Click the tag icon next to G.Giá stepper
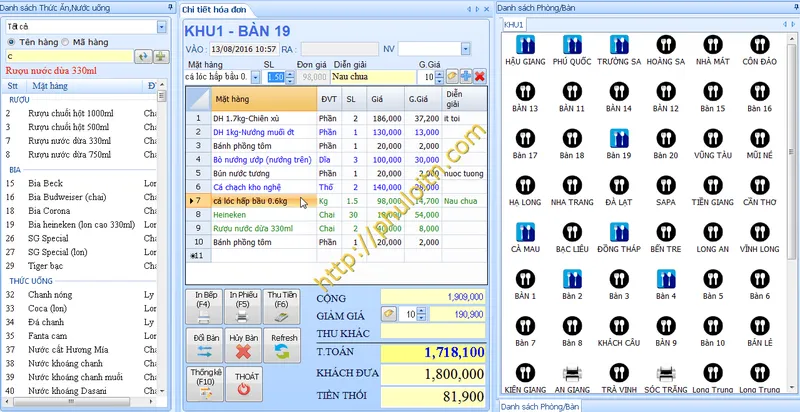Image resolution: width=800 pixels, height=412 pixels. [x=452, y=77]
